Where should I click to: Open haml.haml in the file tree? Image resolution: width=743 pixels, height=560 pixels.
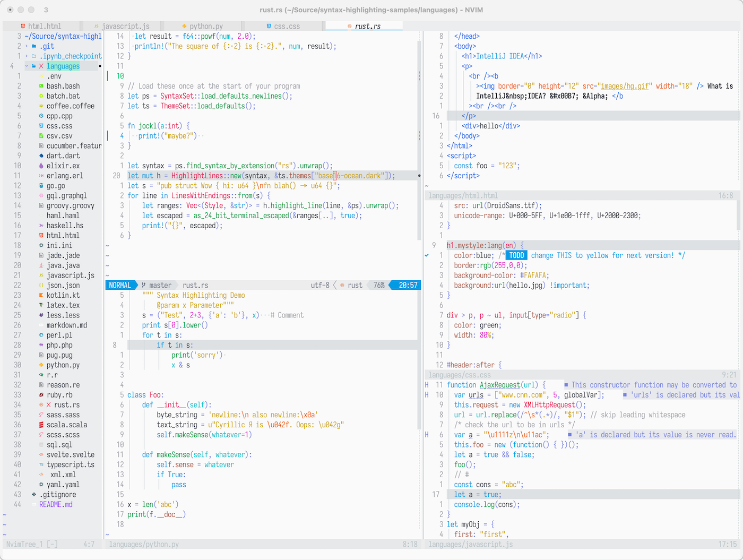(63, 216)
